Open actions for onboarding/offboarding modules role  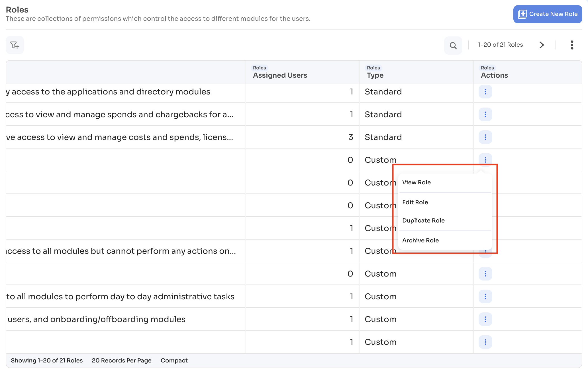click(x=485, y=319)
